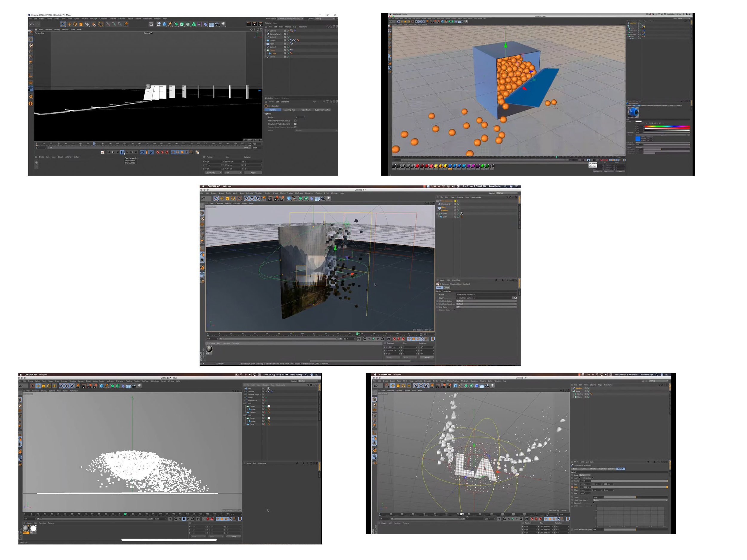747x560 pixels.
Task: Toggle X axis lock in Untitled 4
Action: (247, 198)
